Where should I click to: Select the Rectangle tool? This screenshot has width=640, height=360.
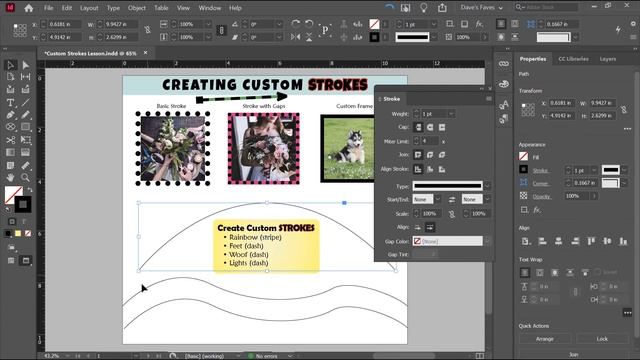pyautogui.click(x=25, y=127)
